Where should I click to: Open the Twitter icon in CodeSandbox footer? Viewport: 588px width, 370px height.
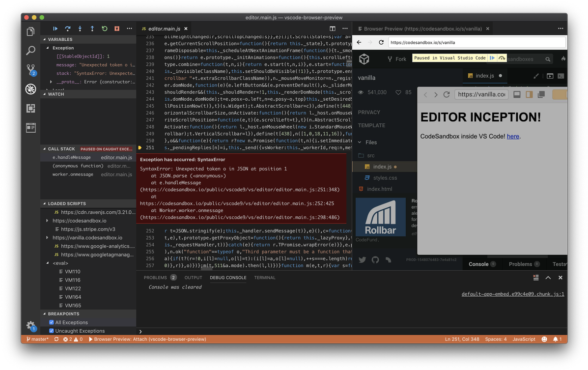click(x=362, y=259)
